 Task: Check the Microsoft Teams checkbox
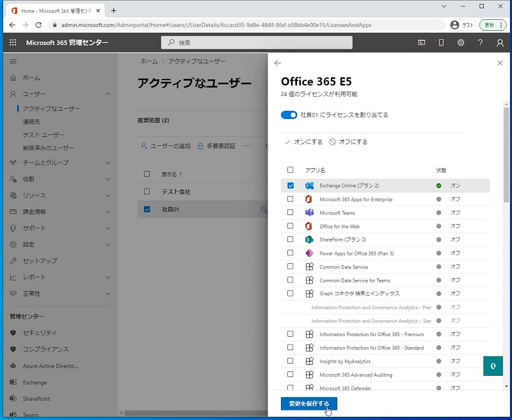tap(291, 213)
